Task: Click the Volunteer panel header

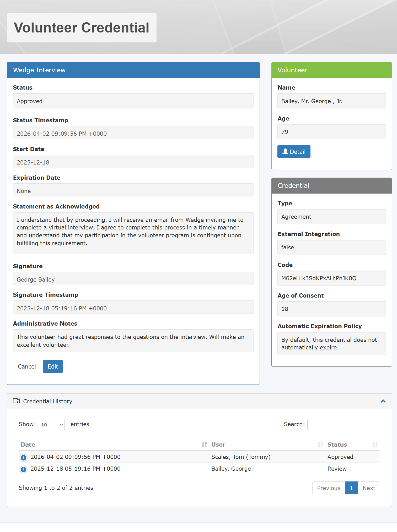Action: [332, 70]
